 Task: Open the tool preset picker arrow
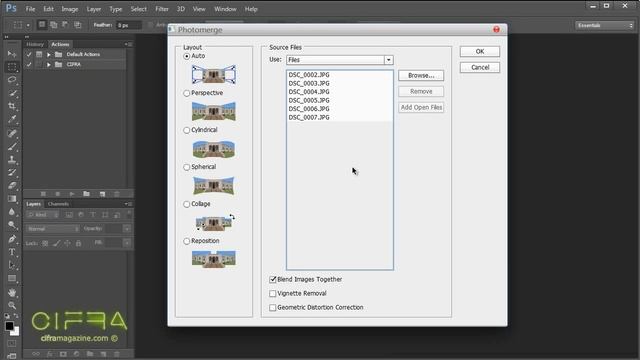click(x=28, y=25)
